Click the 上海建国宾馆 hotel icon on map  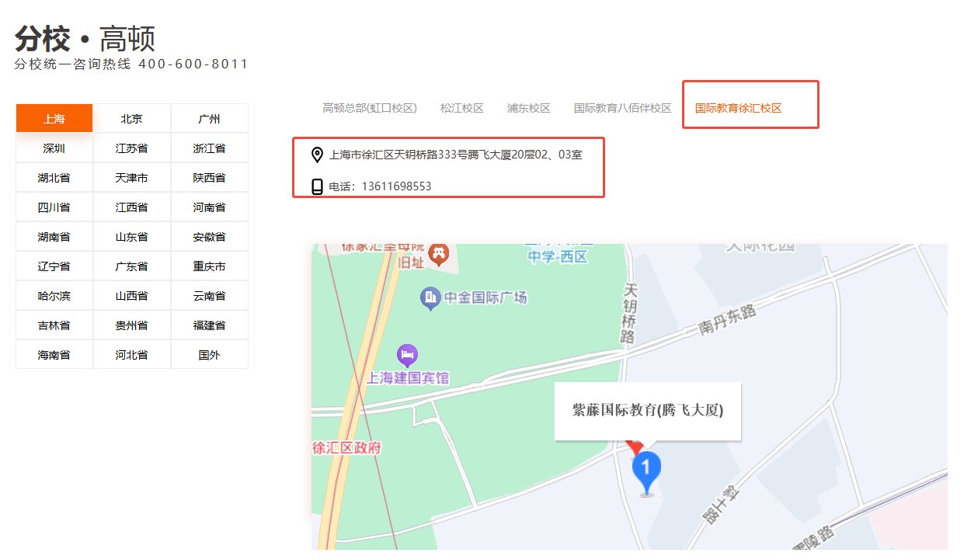coord(407,357)
